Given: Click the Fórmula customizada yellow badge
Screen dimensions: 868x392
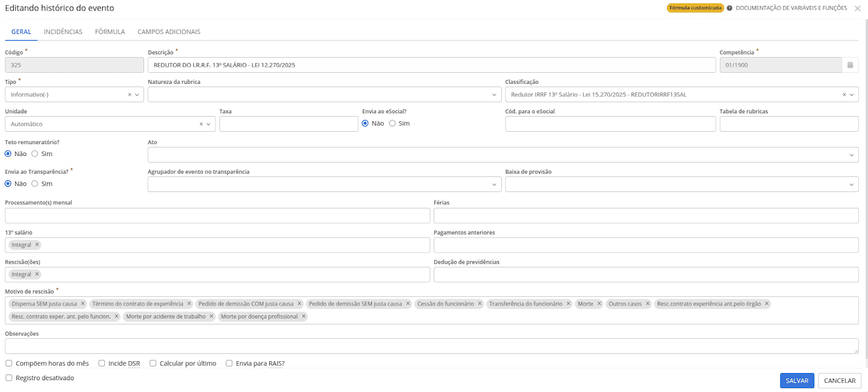Looking at the screenshot, I should 695,9.
